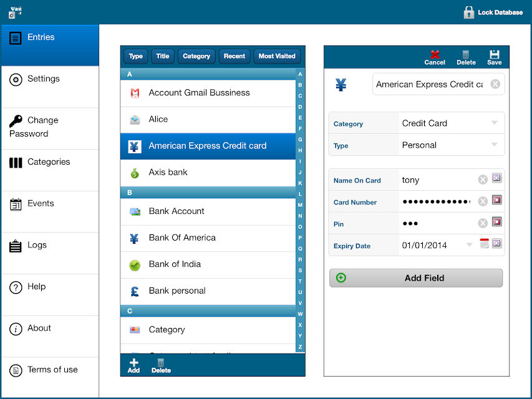The height and width of the screenshot is (399, 532).
Task: Show Most Visited entries
Action: click(x=277, y=56)
